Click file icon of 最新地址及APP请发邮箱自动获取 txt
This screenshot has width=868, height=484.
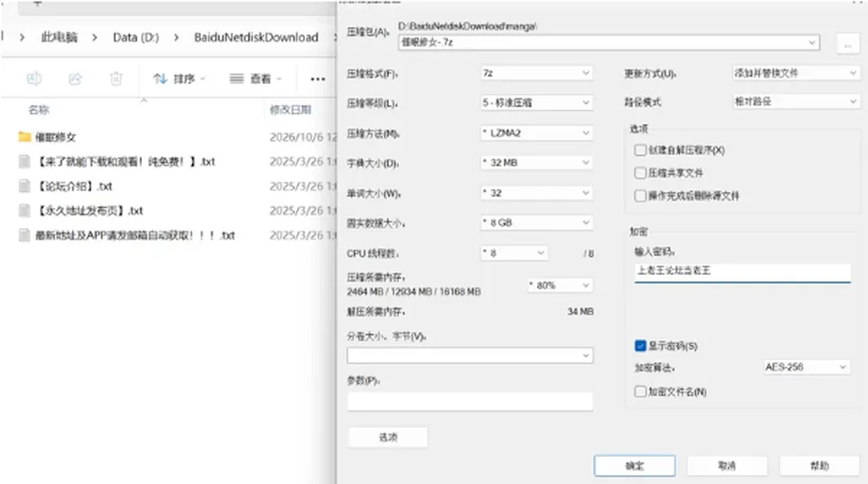(24, 235)
